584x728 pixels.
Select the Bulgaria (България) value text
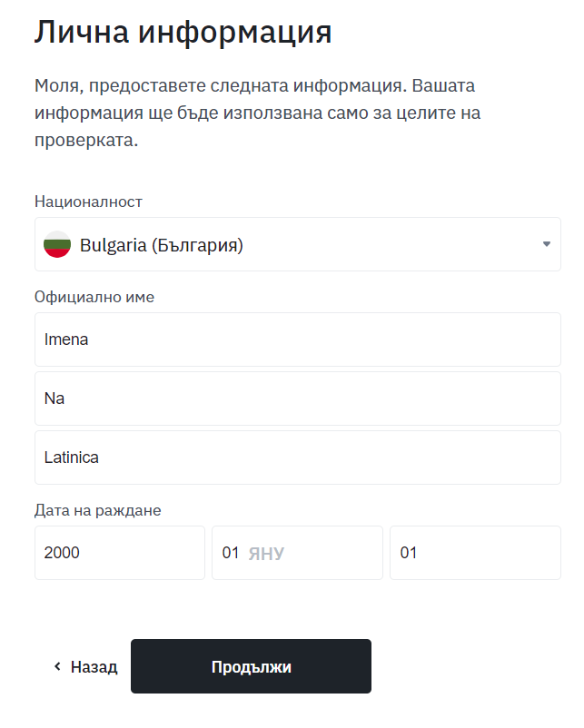tap(162, 245)
